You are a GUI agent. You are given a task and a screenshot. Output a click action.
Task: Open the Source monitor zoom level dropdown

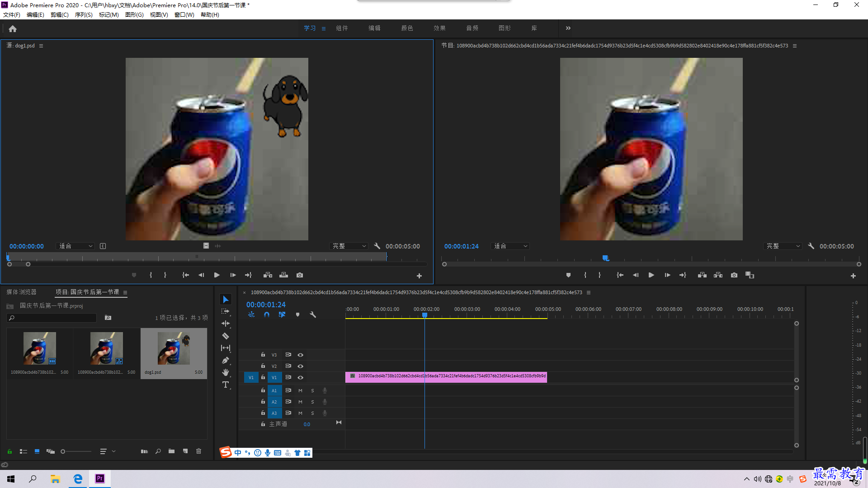[75, 246]
